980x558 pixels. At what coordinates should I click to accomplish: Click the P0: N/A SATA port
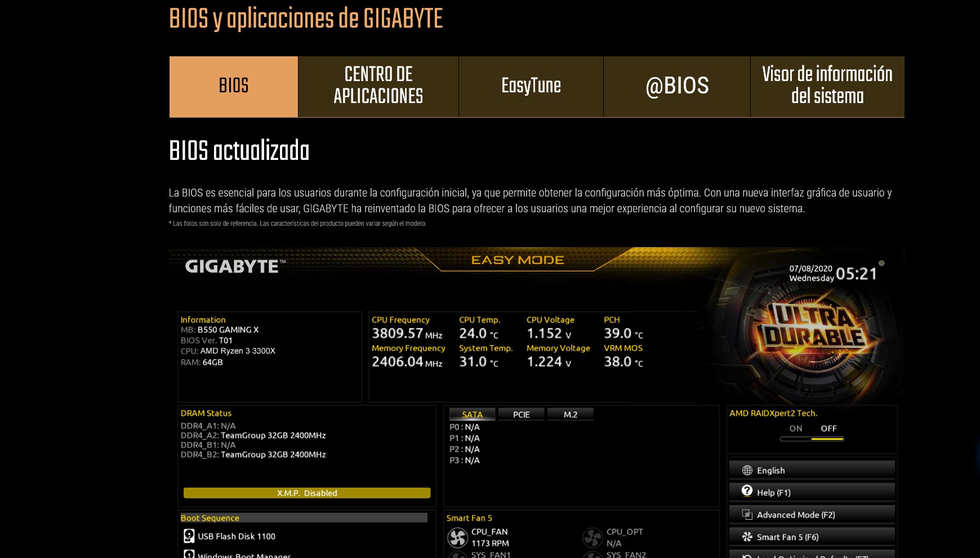click(465, 427)
